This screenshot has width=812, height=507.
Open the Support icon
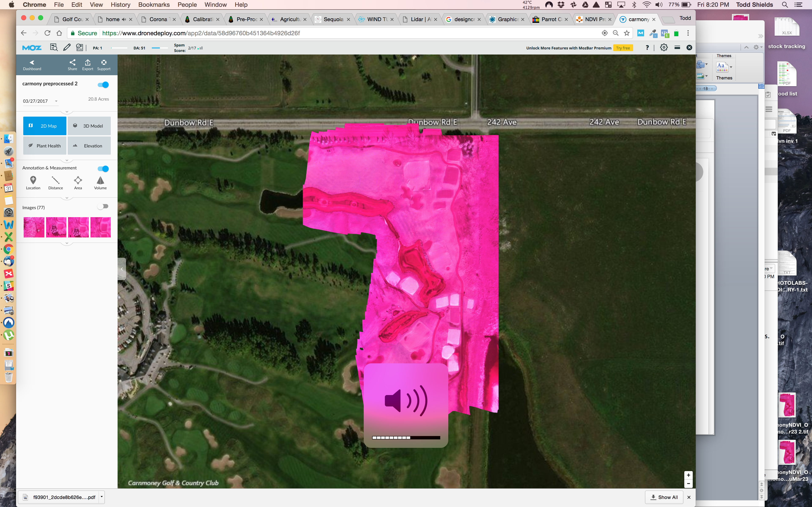coord(104,65)
